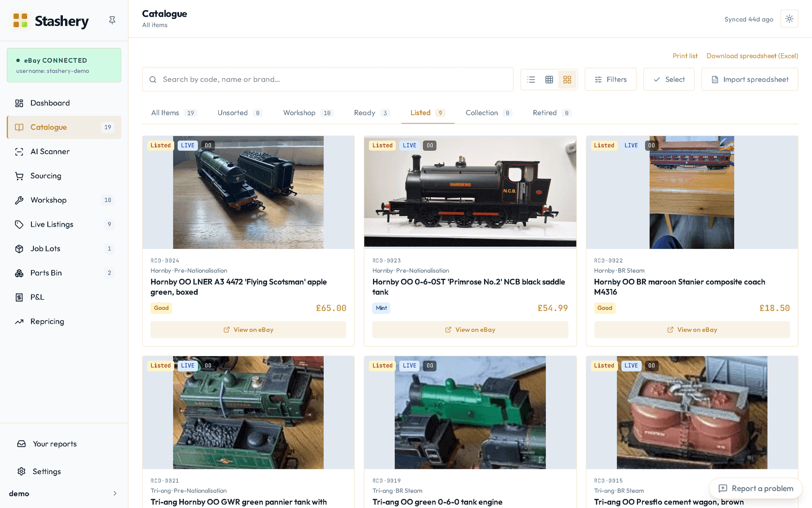812x508 pixels.
Task: Open the AI Scanner page
Action: 64,151
